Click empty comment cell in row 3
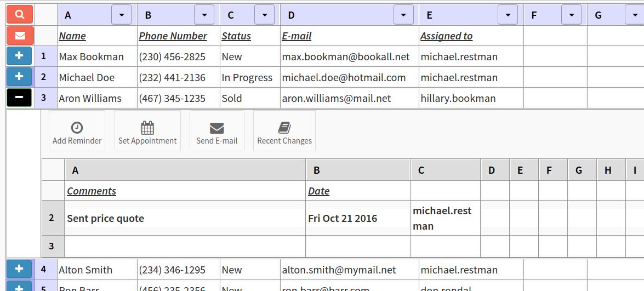This screenshot has width=644, height=291. click(x=185, y=247)
